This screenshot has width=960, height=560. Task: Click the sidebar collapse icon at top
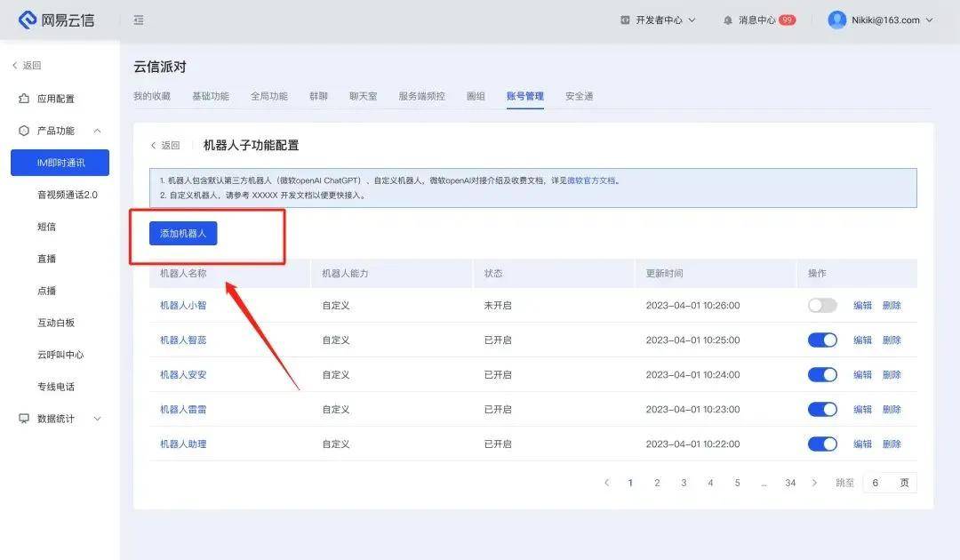tap(138, 19)
